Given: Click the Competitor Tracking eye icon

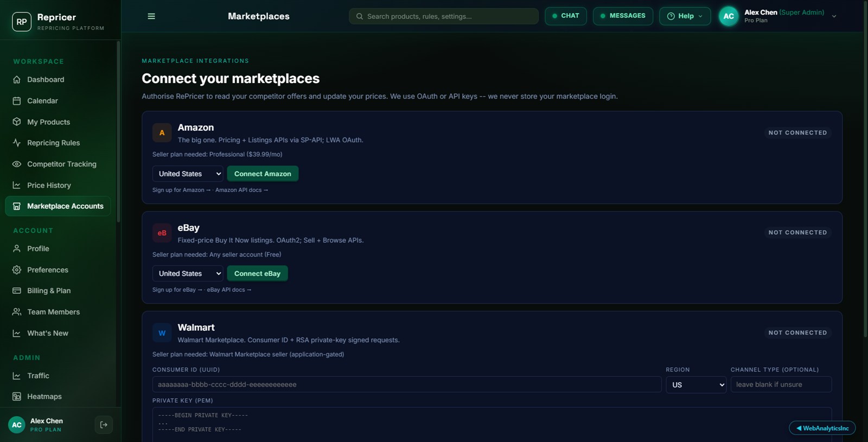Looking at the screenshot, I should pos(17,164).
